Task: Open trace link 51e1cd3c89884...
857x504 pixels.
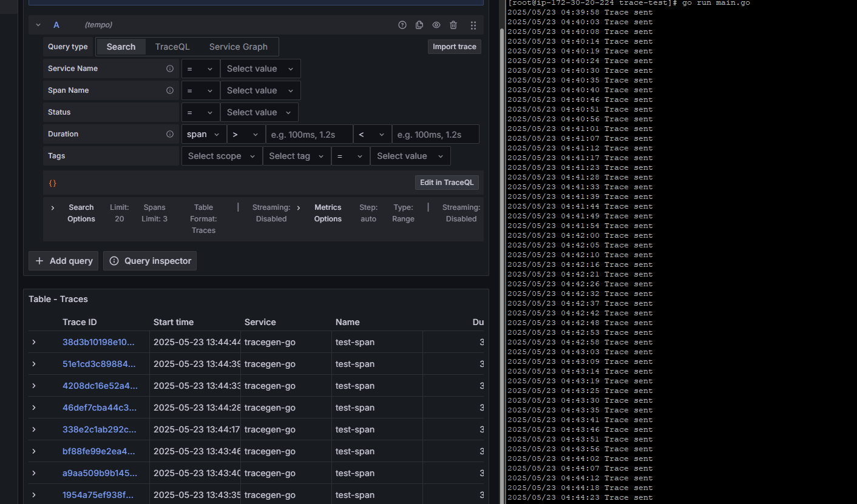Action: pyautogui.click(x=99, y=364)
